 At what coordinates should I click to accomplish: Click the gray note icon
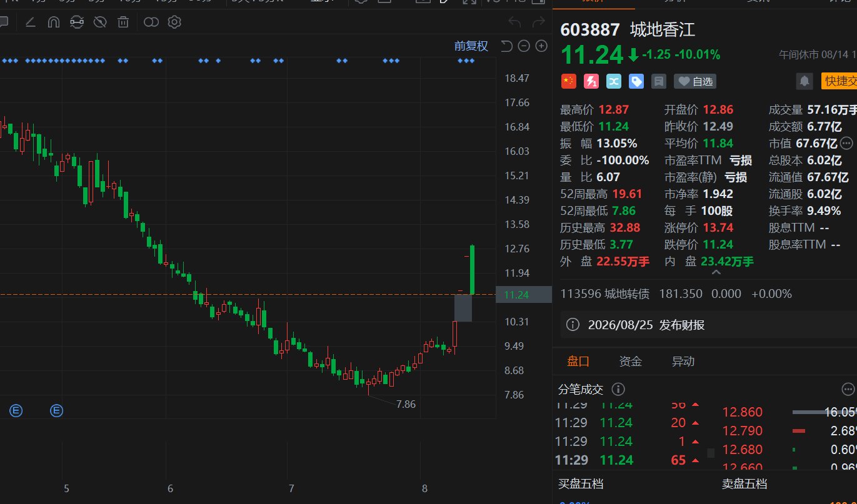(x=658, y=81)
